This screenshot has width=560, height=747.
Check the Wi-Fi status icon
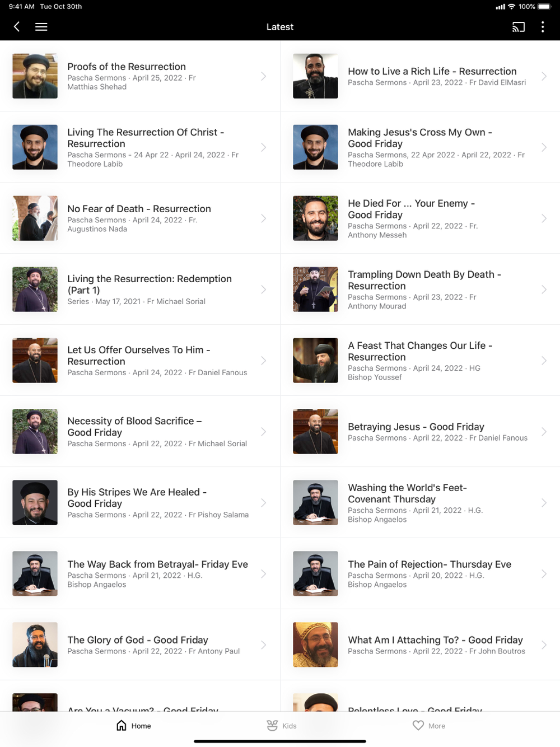511,7
